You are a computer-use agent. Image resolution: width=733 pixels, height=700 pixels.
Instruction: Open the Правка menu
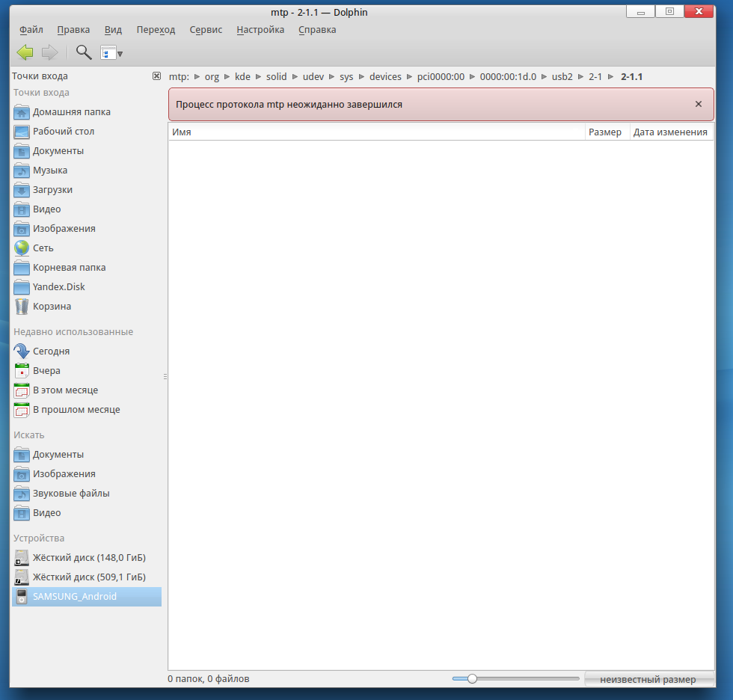[73, 30]
